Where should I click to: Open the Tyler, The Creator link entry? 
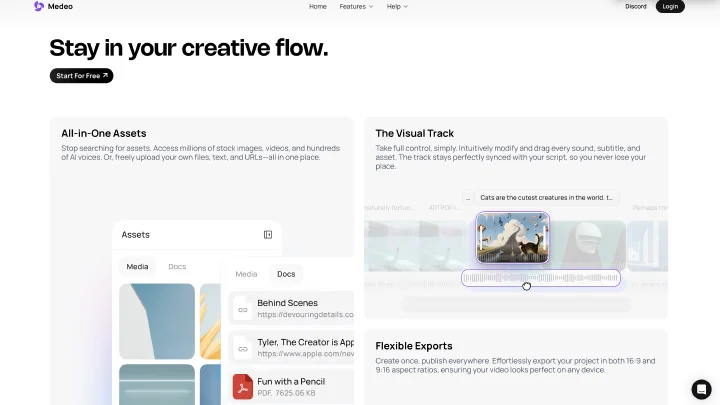(292, 348)
